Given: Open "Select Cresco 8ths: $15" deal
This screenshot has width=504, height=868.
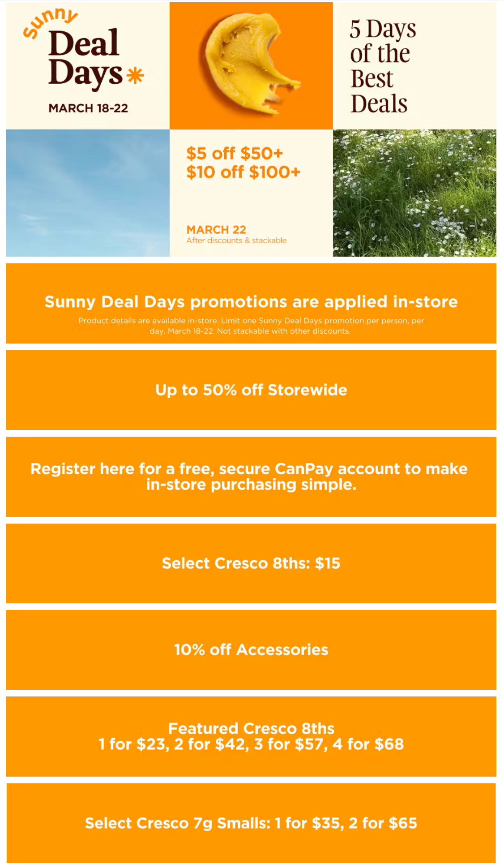Looking at the screenshot, I should point(251,563).
